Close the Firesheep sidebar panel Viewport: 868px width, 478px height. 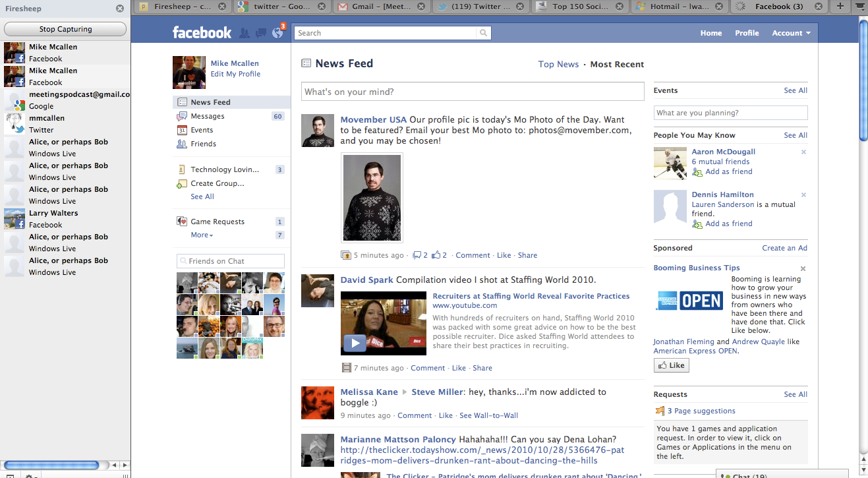pos(119,9)
